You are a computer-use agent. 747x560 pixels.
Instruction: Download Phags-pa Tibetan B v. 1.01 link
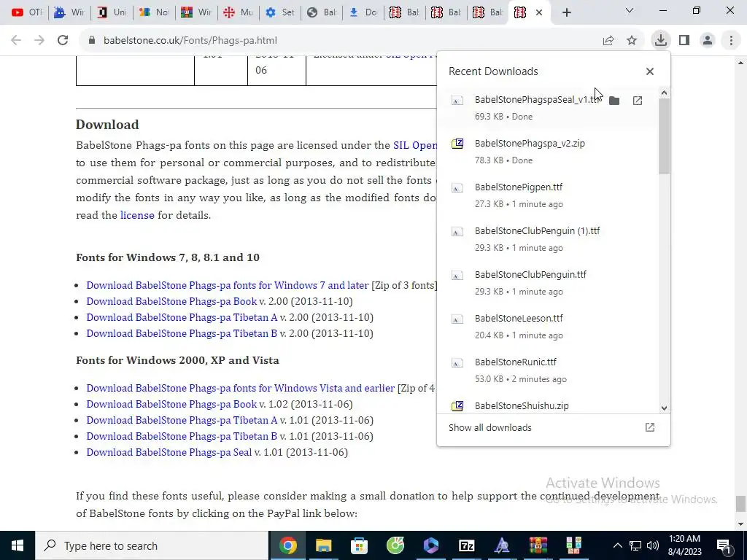(182, 436)
